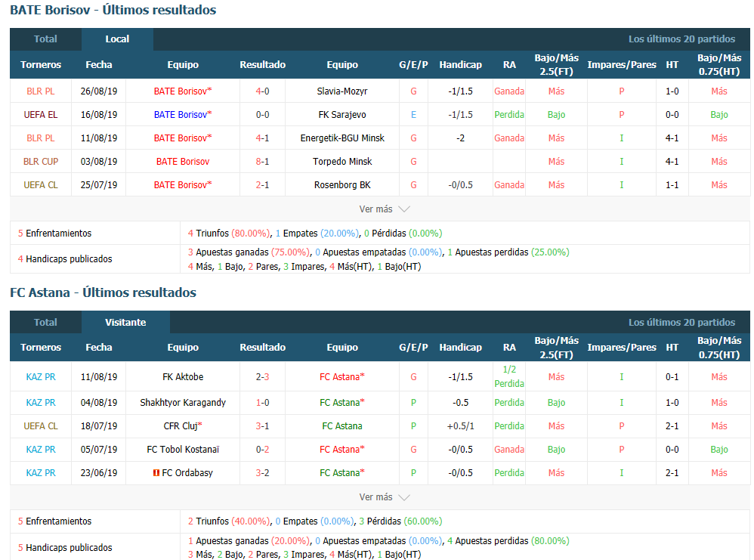Open the Slavia-Mozyr team link
The image size is (754, 560).
coord(342,91)
